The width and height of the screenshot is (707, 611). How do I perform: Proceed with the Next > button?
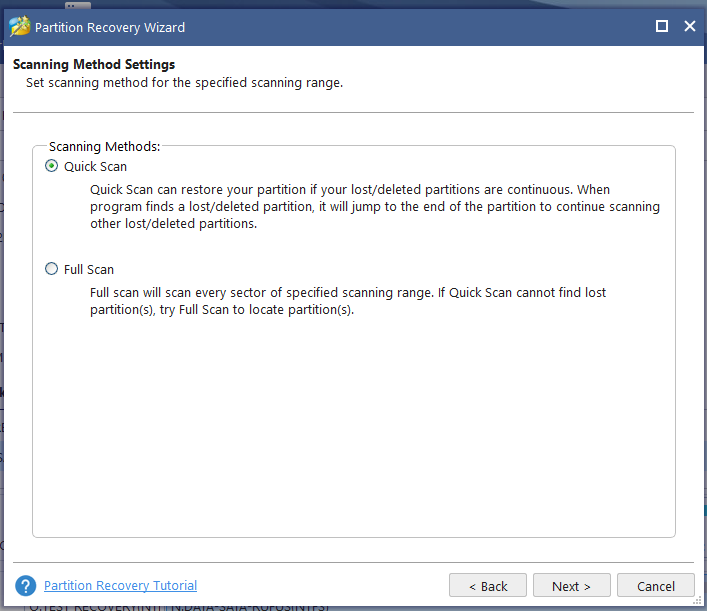pos(571,585)
